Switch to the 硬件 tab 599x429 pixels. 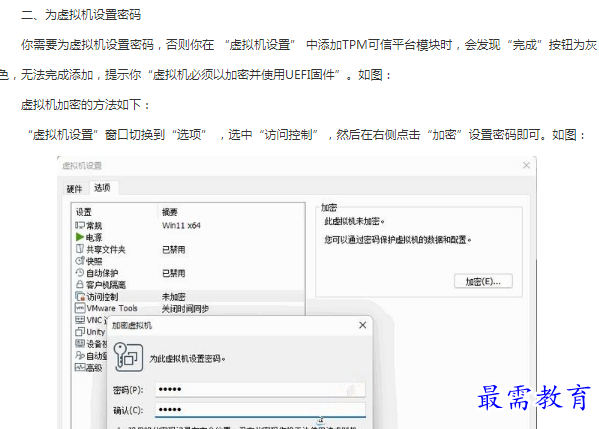coord(74,188)
